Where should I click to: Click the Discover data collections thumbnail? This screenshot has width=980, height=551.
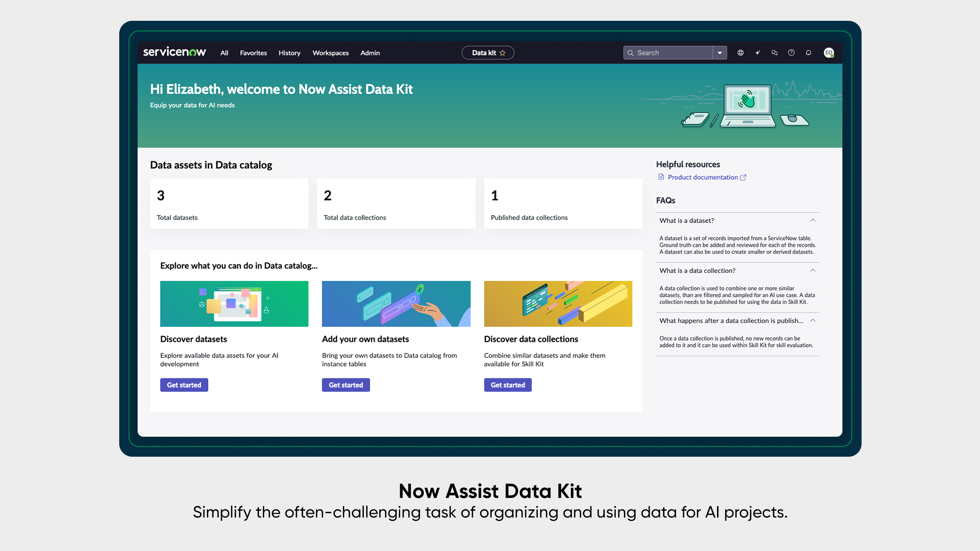(558, 304)
